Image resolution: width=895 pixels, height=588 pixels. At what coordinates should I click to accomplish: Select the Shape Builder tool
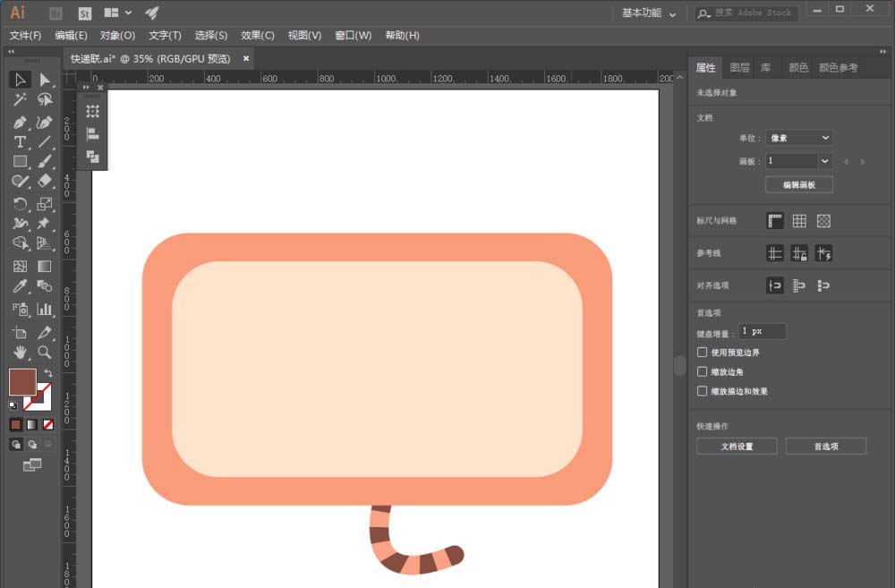20,243
